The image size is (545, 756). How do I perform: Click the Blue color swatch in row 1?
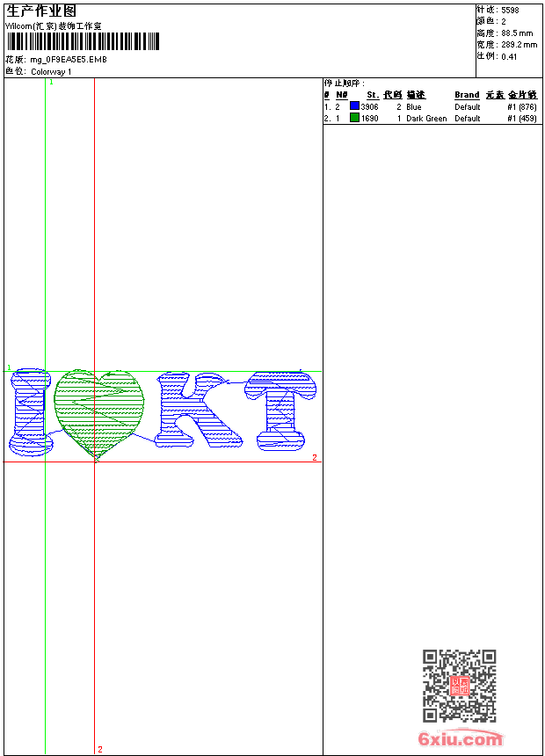(354, 106)
